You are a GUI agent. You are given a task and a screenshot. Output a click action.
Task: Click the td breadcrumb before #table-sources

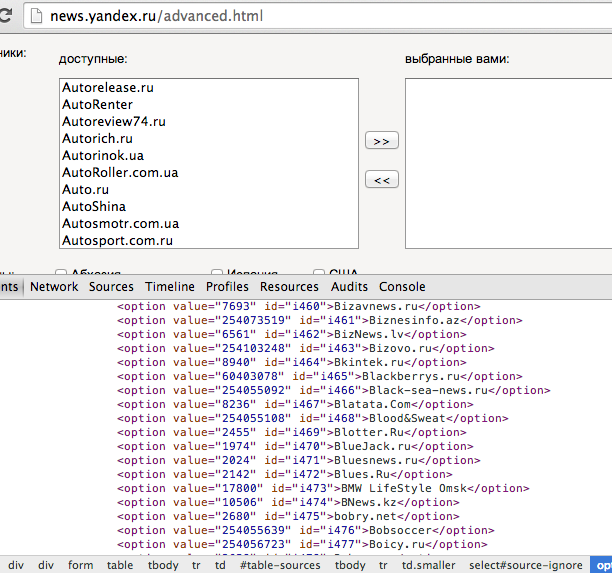tap(220, 566)
